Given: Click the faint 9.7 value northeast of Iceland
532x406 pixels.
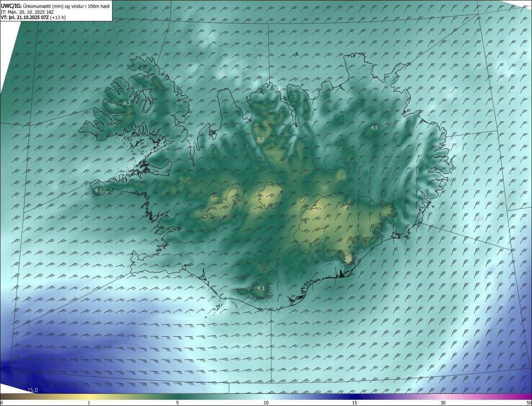Looking at the screenshot, I should click(x=451, y=93).
